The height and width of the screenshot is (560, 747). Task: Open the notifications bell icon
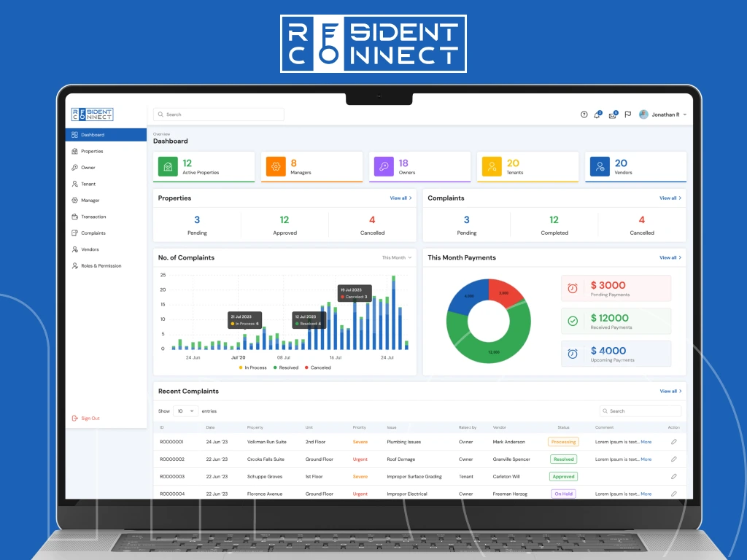[x=597, y=114]
